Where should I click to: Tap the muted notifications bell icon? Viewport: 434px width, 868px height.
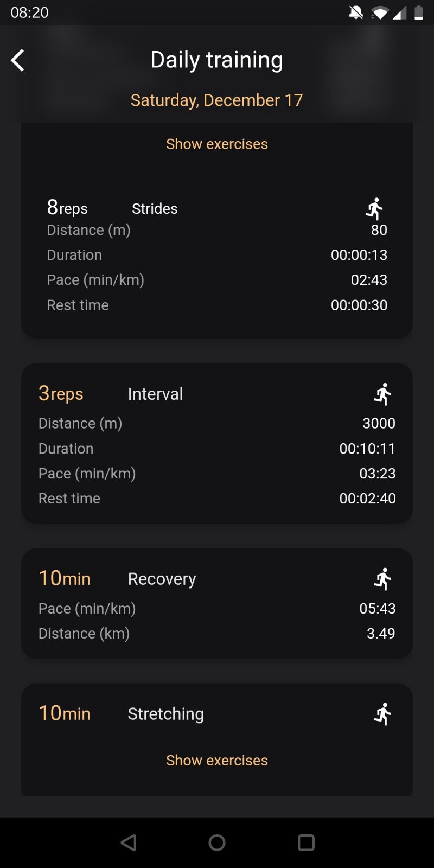[x=356, y=12]
